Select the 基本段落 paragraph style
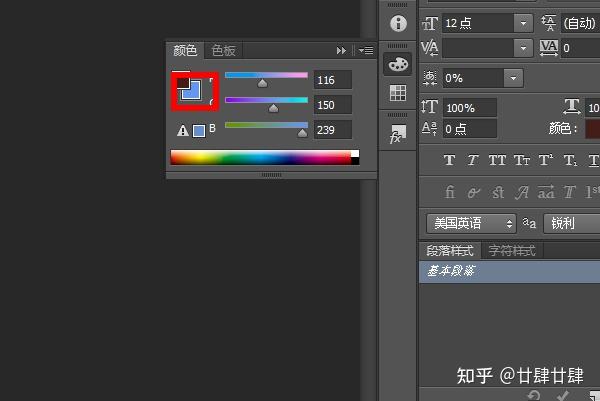 pyautogui.click(x=510, y=272)
